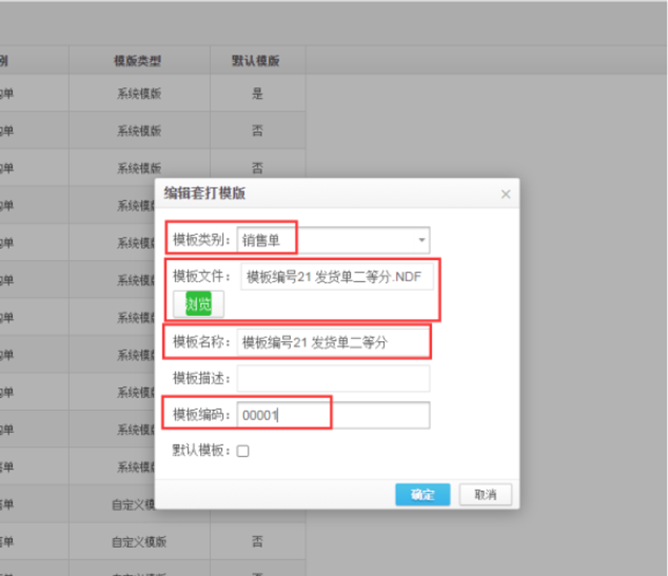Click the 模板编码 field containing 00001

point(333,415)
